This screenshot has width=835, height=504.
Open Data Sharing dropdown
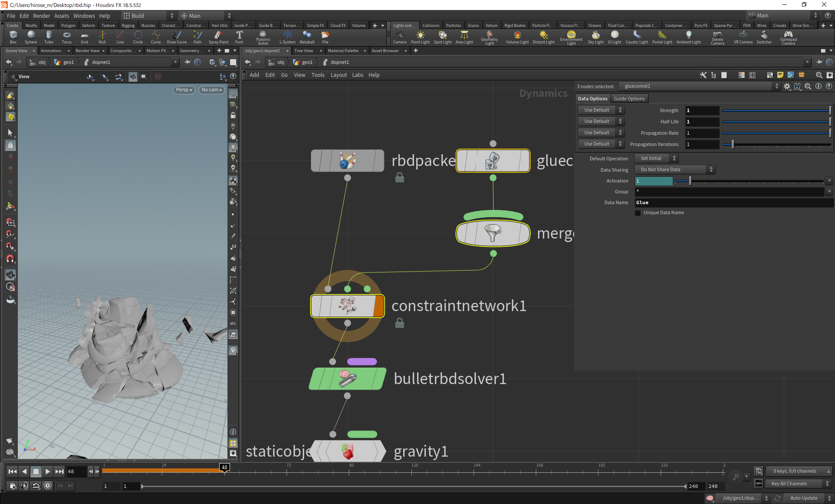[675, 170]
